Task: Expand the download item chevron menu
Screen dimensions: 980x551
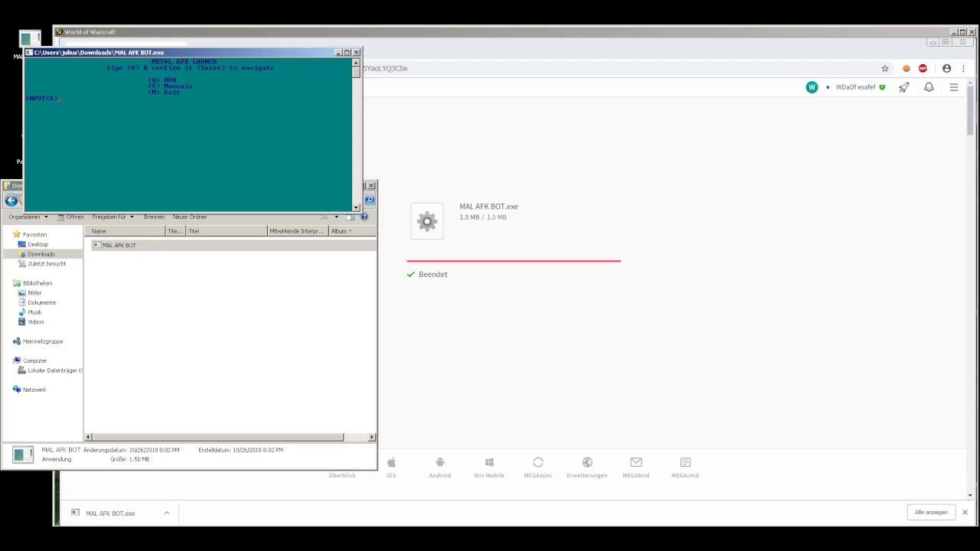Action: [x=167, y=513]
